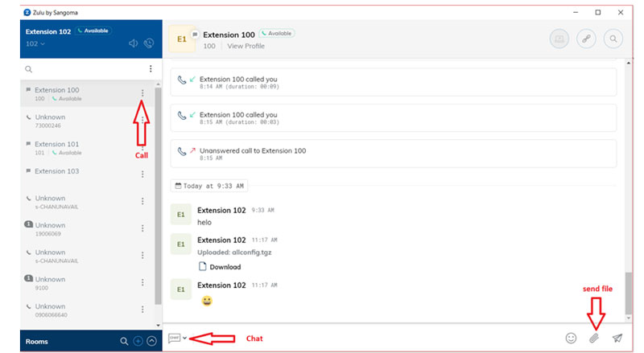Click the paperclip attach file icon
The image size is (644, 353).
click(x=594, y=339)
